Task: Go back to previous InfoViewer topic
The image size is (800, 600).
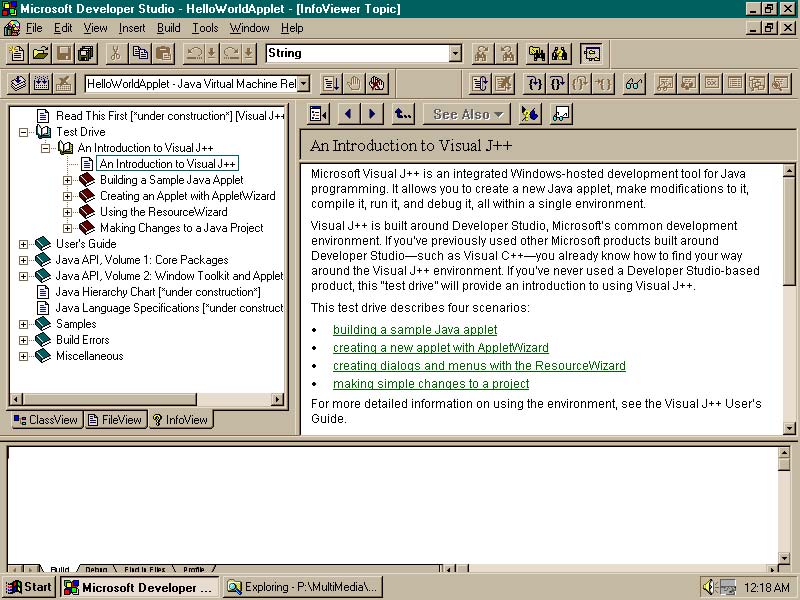Action: click(x=348, y=114)
